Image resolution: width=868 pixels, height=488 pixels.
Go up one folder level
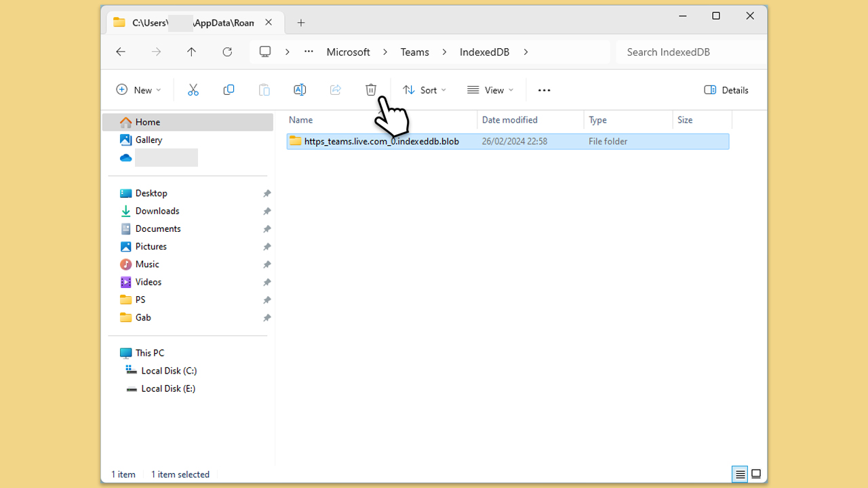192,52
